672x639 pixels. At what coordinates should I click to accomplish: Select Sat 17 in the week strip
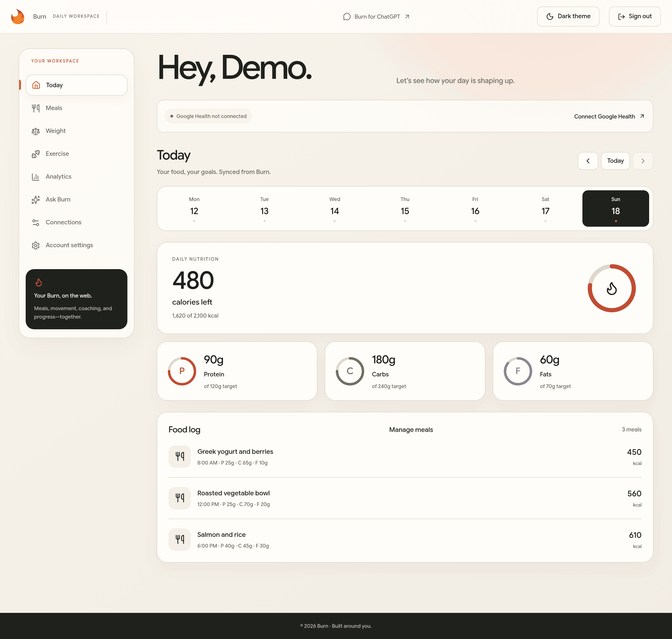545,208
